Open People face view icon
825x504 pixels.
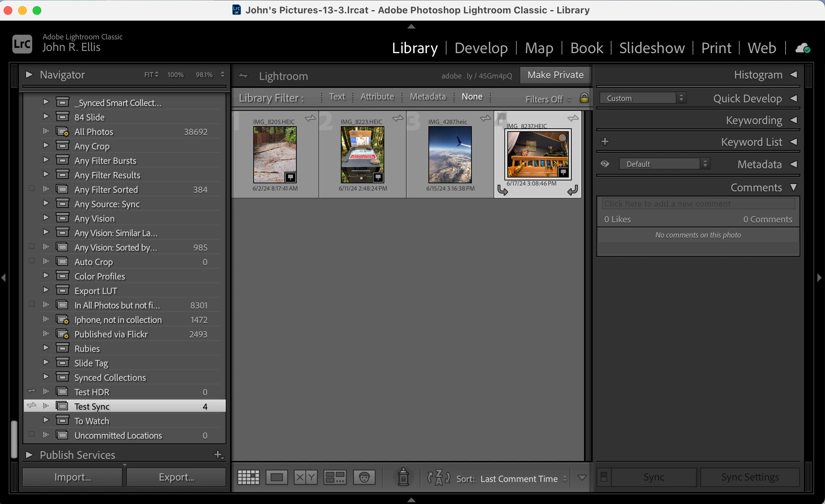(x=364, y=477)
